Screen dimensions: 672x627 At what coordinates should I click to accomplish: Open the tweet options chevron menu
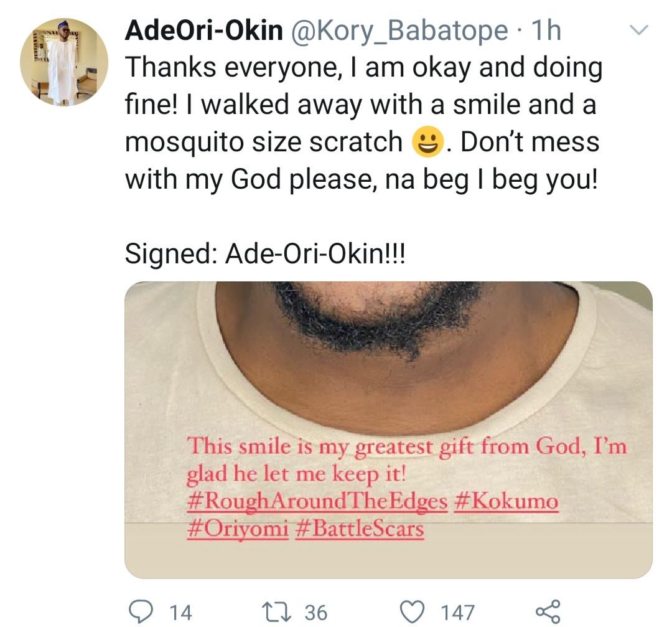[640, 30]
